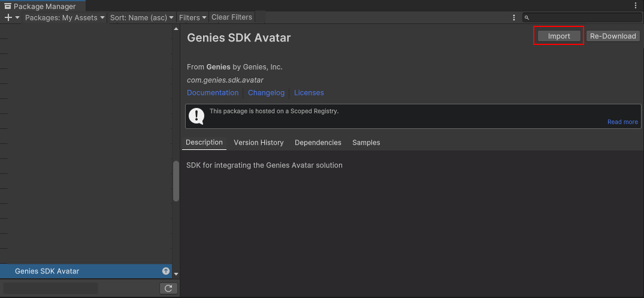Click the refresh icon below the package list
644x298 pixels.
tap(168, 288)
